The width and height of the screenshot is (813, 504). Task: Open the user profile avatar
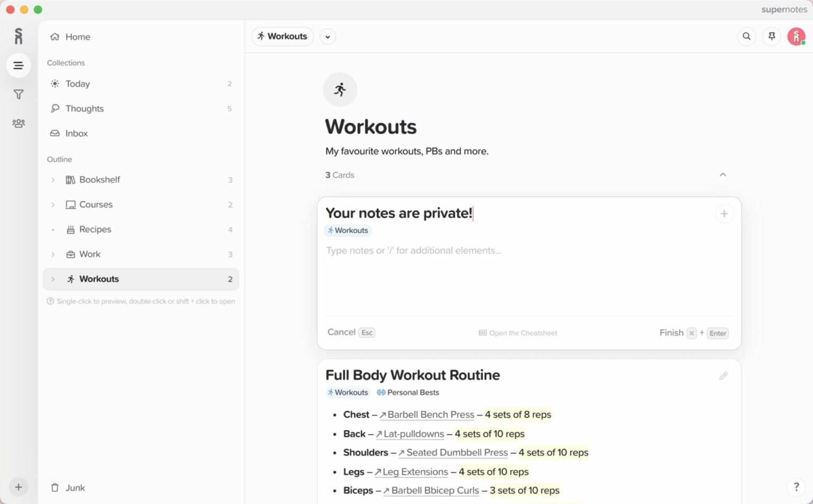point(796,36)
